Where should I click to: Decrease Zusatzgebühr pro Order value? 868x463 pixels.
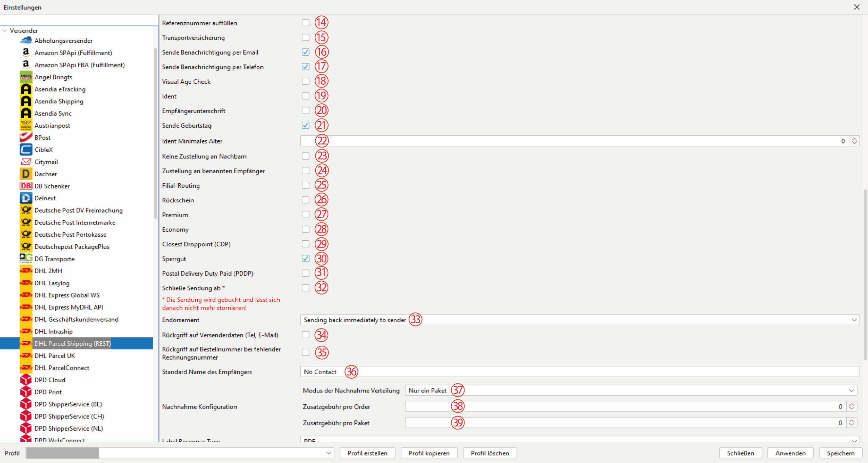point(852,408)
